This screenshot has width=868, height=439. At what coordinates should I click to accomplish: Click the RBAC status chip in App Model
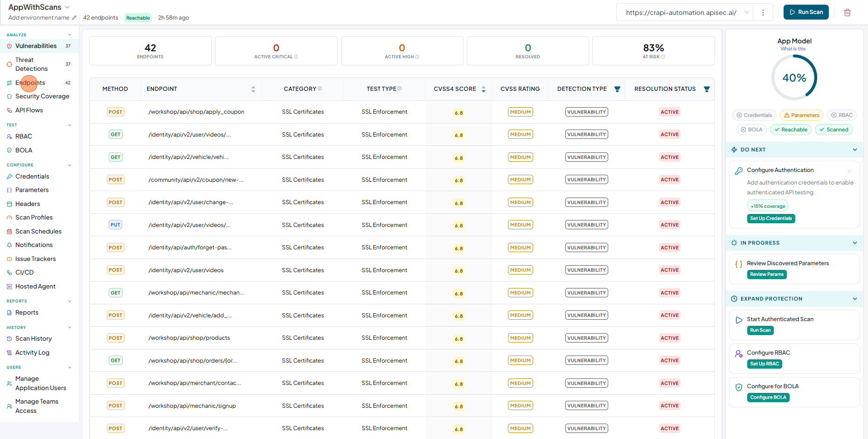(841, 115)
